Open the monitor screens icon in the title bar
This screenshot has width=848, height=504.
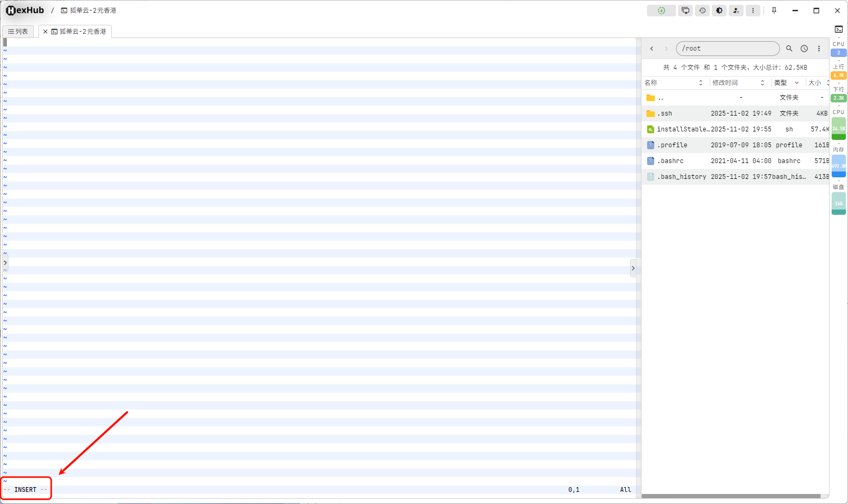(685, 11)
